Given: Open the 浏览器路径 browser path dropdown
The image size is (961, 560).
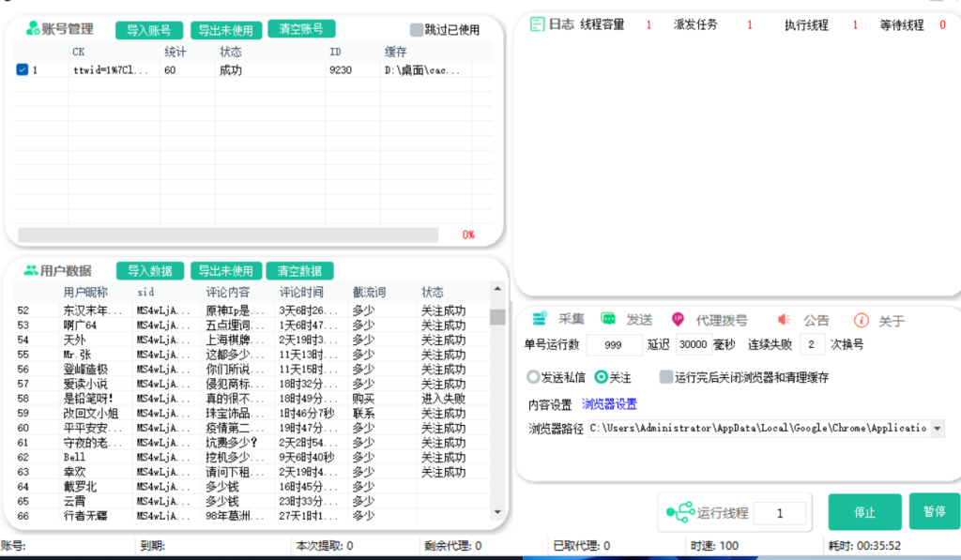Looking at the screenshot, I should pos(938,429).
